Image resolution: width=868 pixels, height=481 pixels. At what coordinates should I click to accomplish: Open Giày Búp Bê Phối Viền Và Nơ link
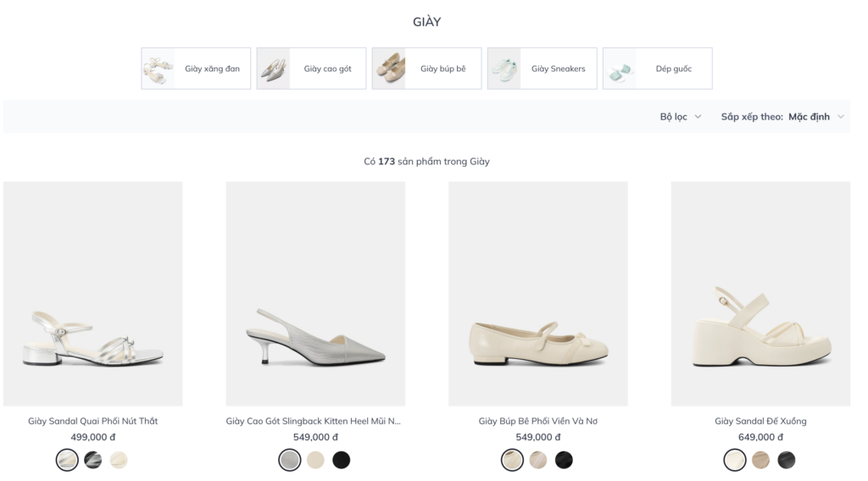[x=538, y=421]
